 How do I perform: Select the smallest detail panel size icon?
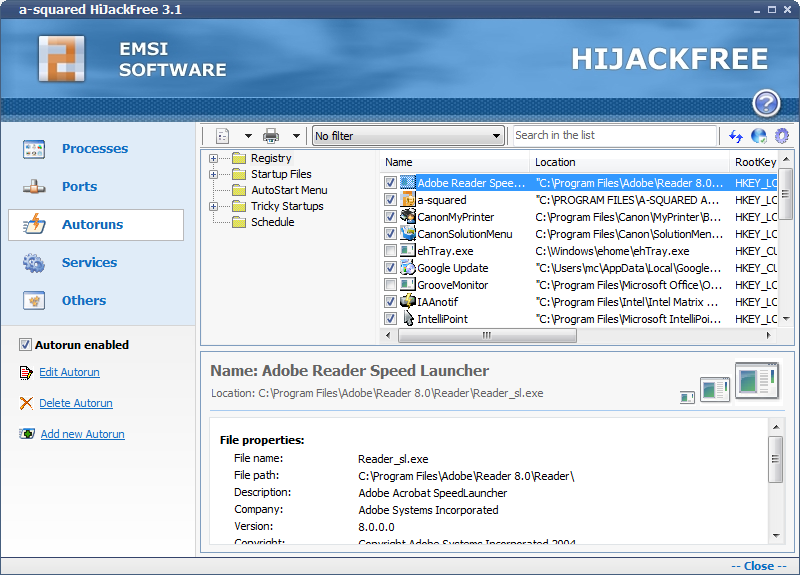pos(687,397)
